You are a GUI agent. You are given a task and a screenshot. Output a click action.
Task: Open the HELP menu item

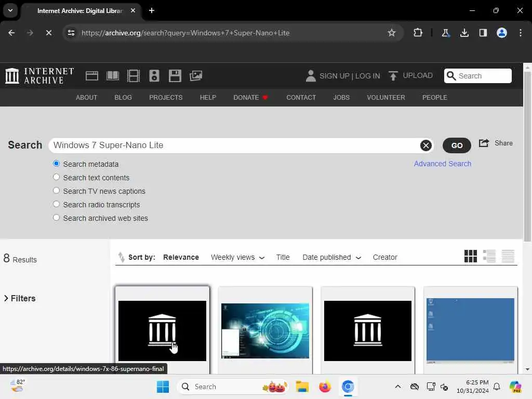pyautogui.click(x=208, y=97)
